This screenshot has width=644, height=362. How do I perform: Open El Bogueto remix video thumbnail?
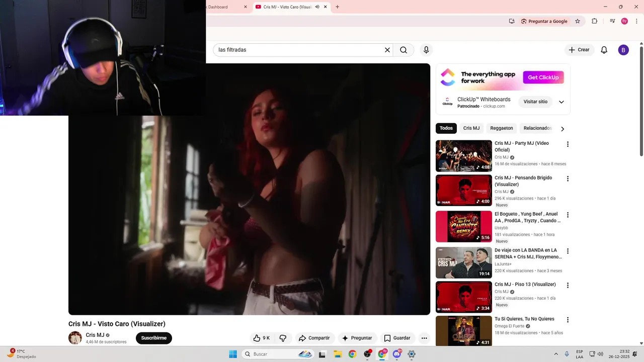(x=464, y=226)
